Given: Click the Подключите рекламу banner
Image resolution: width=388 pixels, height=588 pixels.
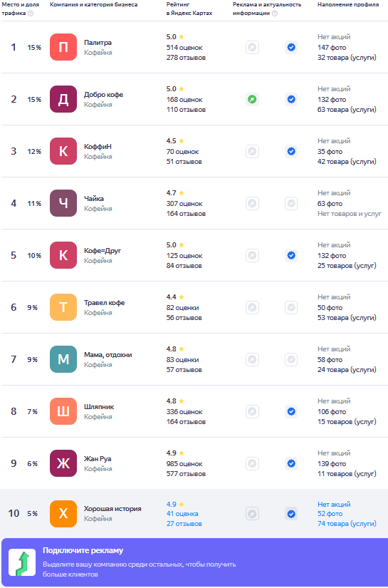Looking at the screenshot, I should [194, 562].
